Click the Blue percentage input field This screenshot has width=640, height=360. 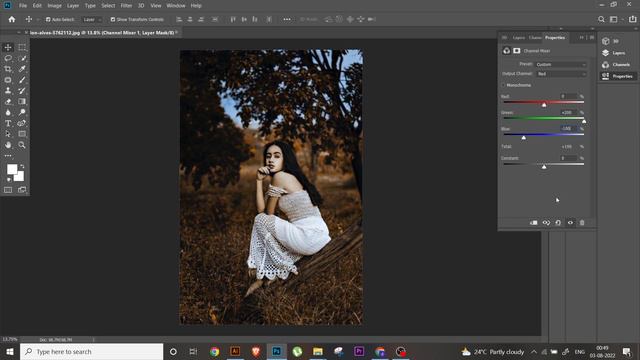coord(568,129)
